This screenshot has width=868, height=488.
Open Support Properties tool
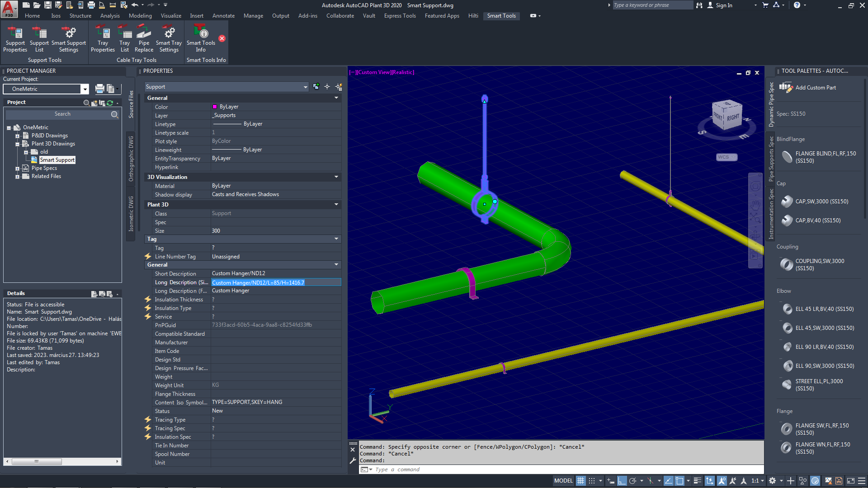(x=15, y=39)
